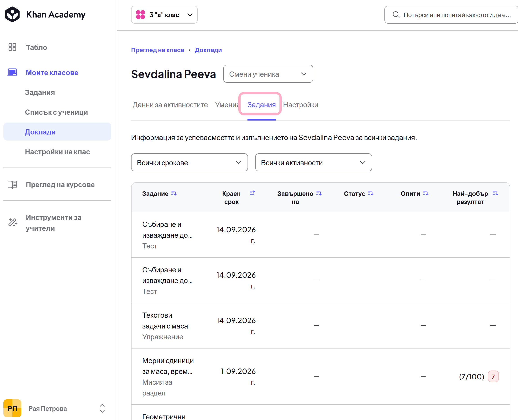Click the Инструменти за учители wand icon
The image size is (518, 420).
(x=13, y=222)
